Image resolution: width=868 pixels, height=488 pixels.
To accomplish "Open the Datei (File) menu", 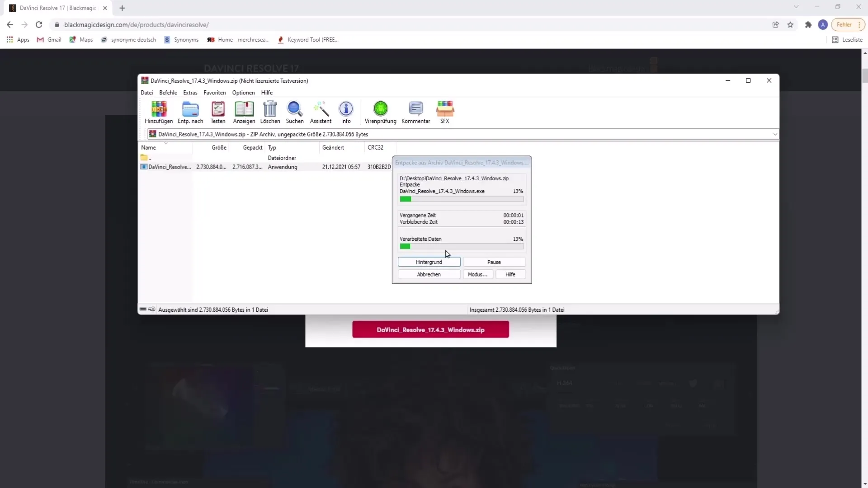I will click(x=146, y=92).
